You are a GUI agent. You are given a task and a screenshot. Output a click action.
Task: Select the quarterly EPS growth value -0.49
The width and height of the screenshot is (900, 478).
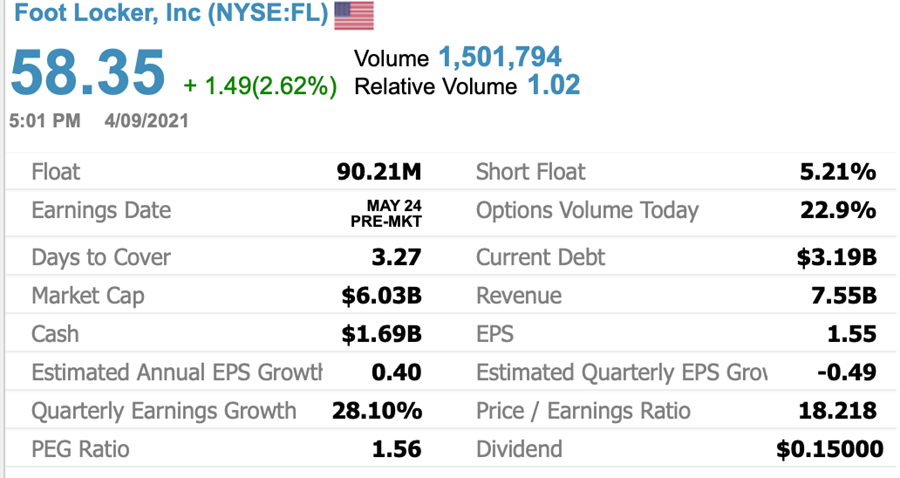click(847, 372)
